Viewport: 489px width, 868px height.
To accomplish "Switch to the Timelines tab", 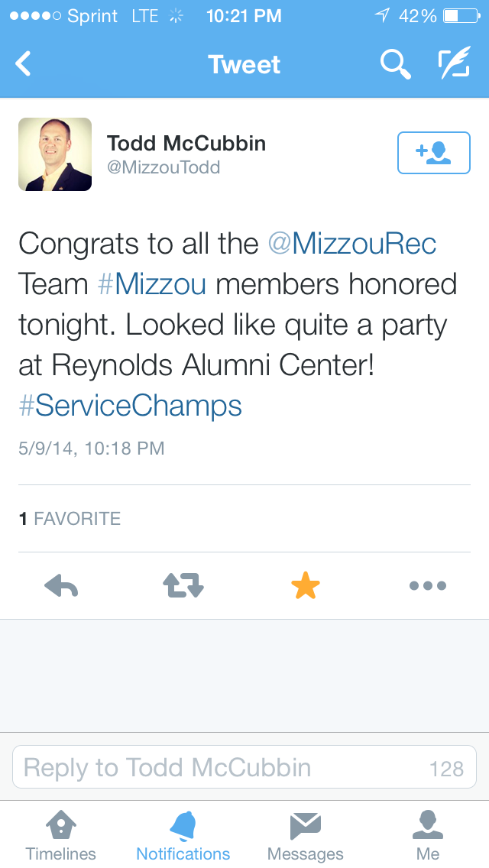I will coord(61,835).
